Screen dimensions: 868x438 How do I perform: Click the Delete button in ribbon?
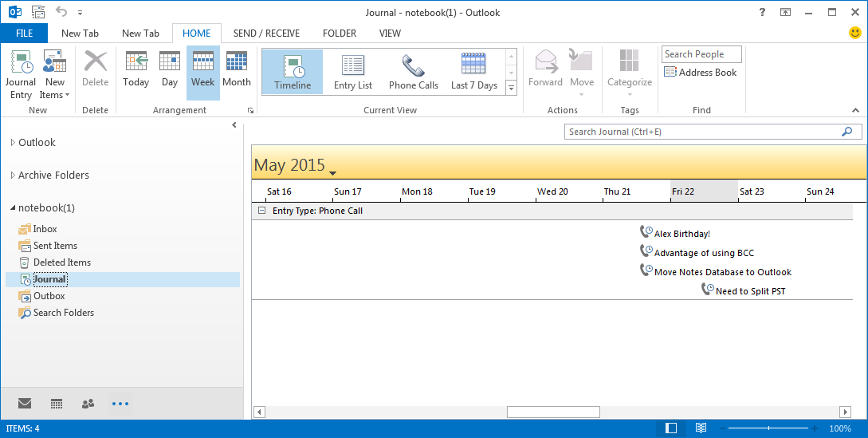pyautogui.click(x=95, y=69)
